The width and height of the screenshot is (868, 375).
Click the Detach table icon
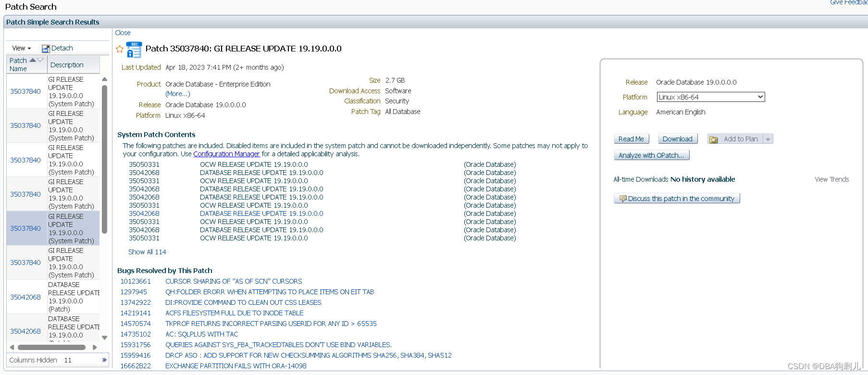[46, 49]
